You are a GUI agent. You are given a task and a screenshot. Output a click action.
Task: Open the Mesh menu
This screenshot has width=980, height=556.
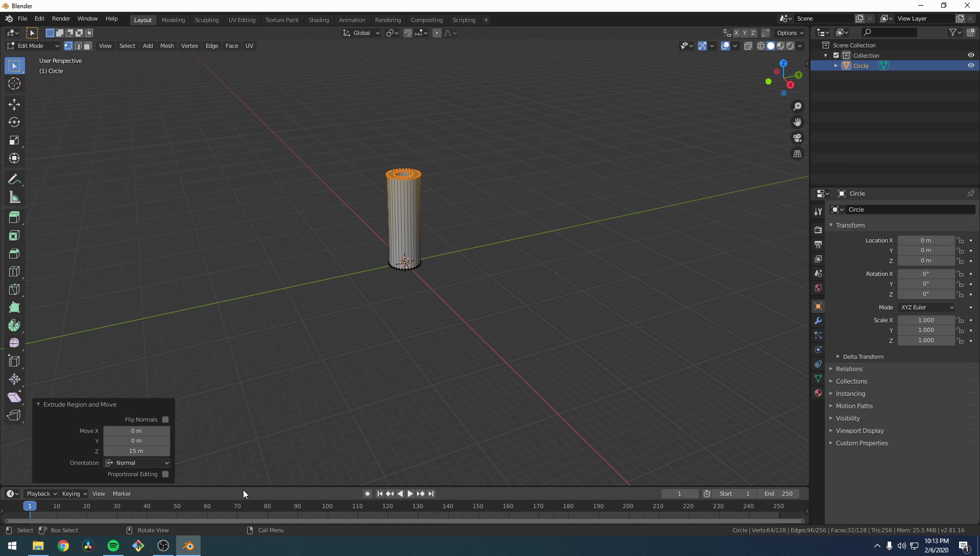click(x=167, y=46)
